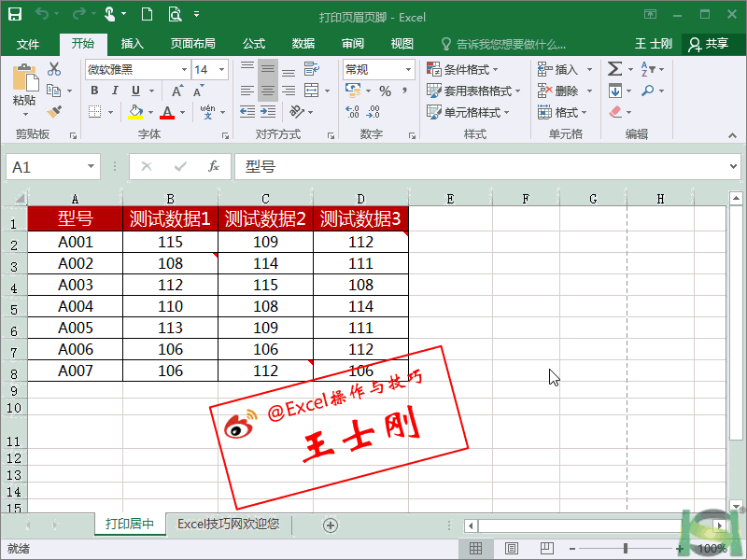Switch to Page Layout view in status bar
The image size is (747, 560).
(512, 549)
